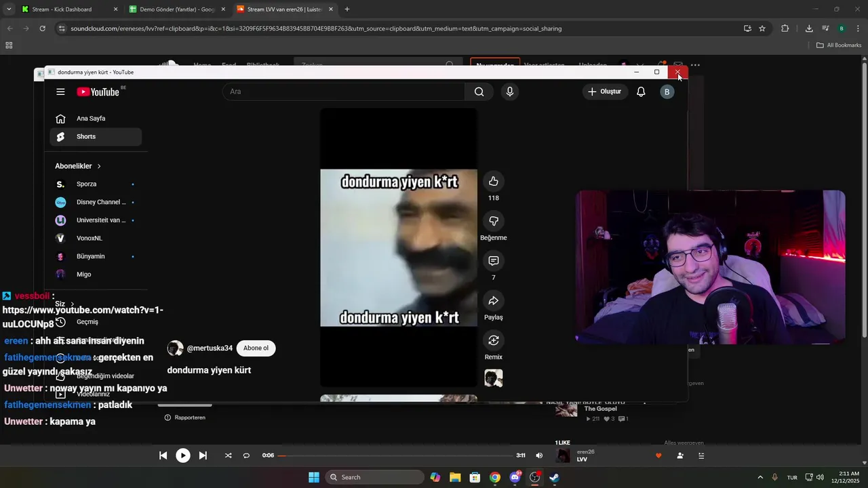The image size is (868, 488).
Task: Focus the YouTube Ara search box
Action: pos(344,91)
